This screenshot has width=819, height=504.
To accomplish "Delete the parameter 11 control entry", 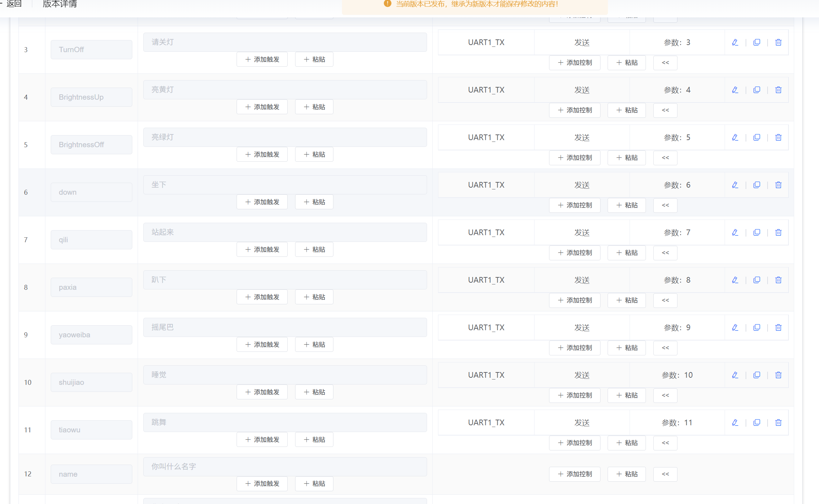I will 778,423.
